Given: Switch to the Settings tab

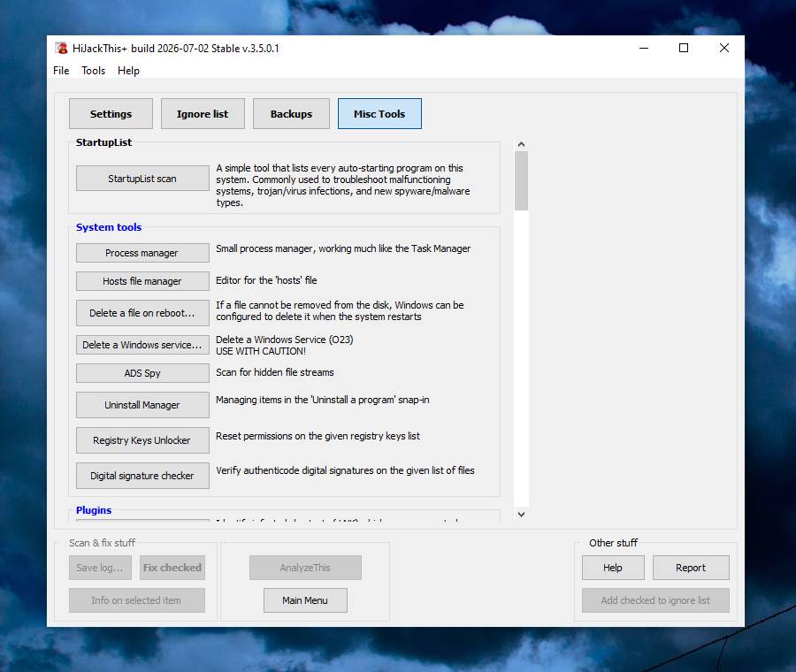Looking at the screenshot, I should 111,114.
